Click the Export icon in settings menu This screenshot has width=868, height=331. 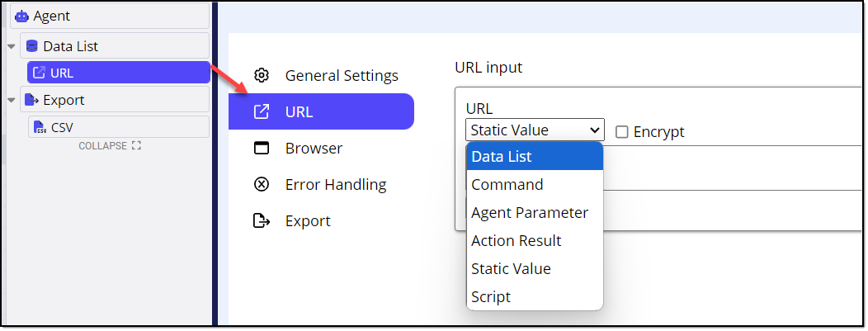262,221
